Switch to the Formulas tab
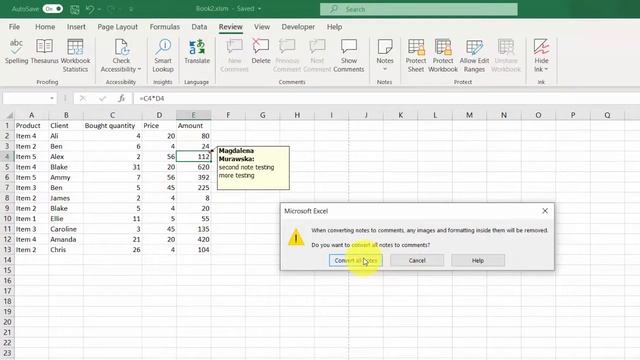Viewport: 640px width, 360px height. pos(164,27)
